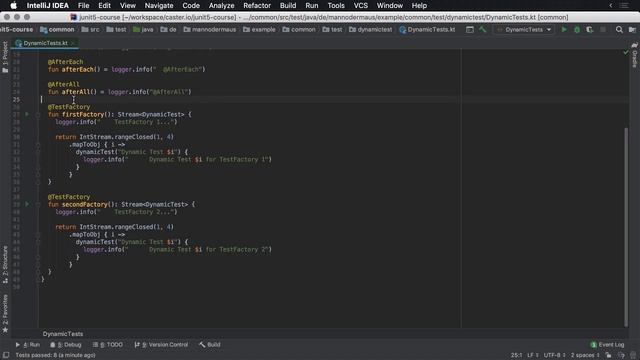This screenshot has width=640, height=360.
Task: Click the IDE status smiley icon
Action: 633,356
